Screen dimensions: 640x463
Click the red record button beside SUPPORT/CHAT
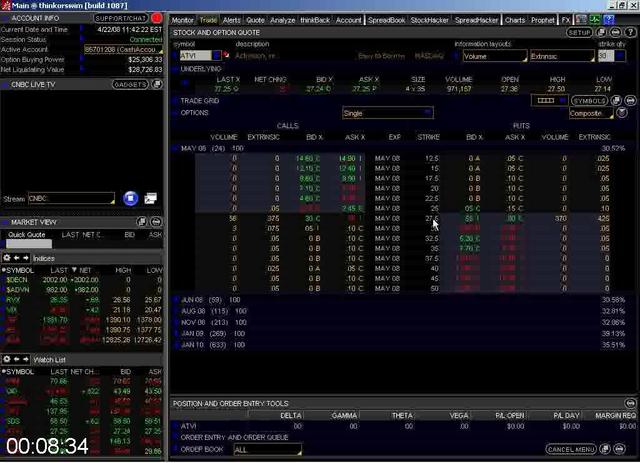[157, 18]
